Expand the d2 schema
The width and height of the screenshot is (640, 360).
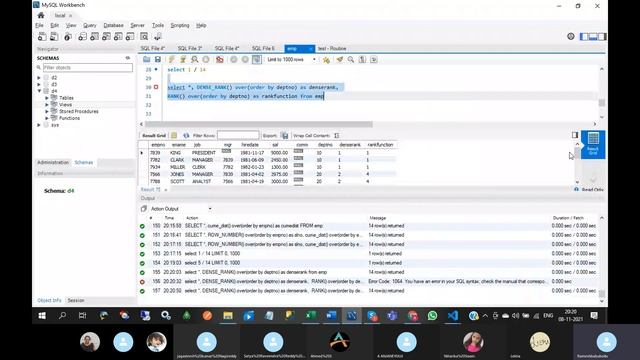(39, 78)
